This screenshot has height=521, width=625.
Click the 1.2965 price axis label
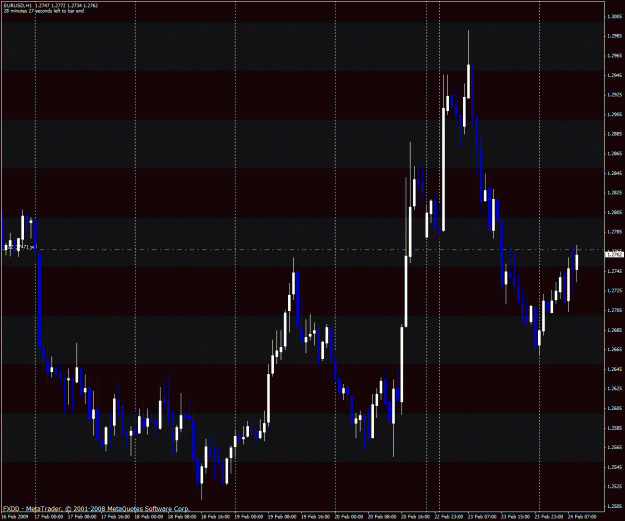coord(614,56)
